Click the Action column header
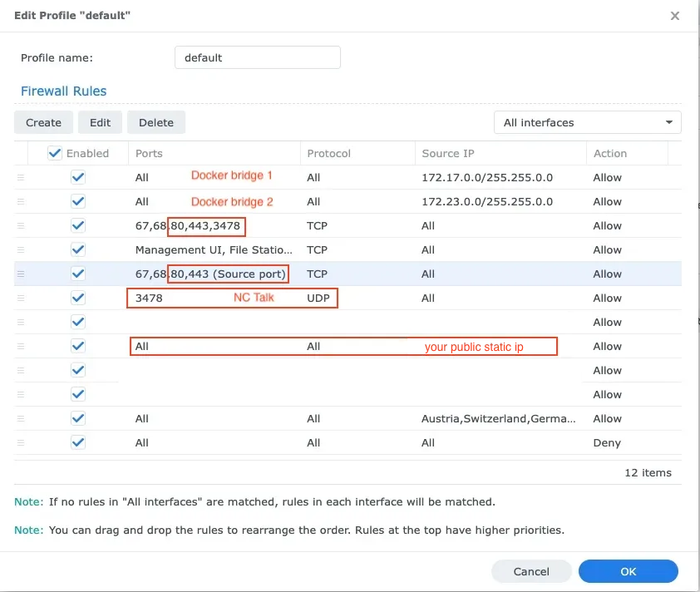 coord(627,154)
